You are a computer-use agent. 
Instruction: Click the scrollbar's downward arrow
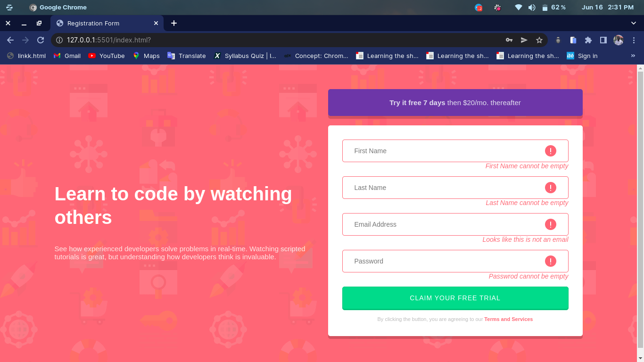click(640, 358)
